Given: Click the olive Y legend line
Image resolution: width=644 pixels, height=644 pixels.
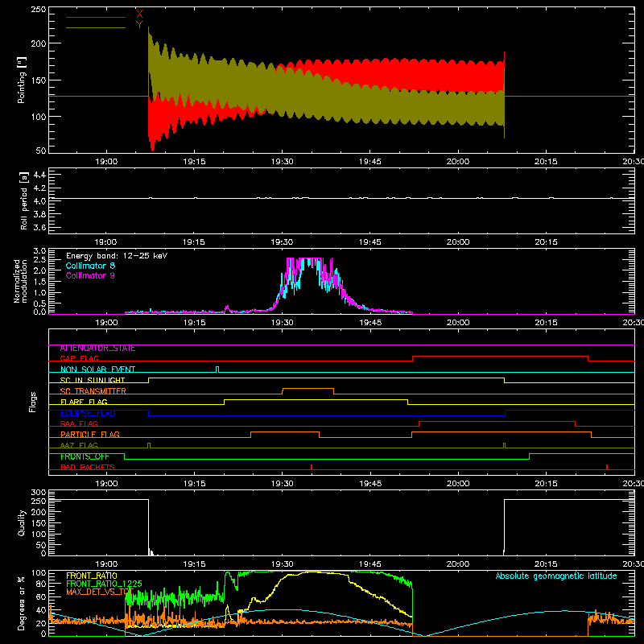Looking at the screenshot, I should (x=95, y=27).
